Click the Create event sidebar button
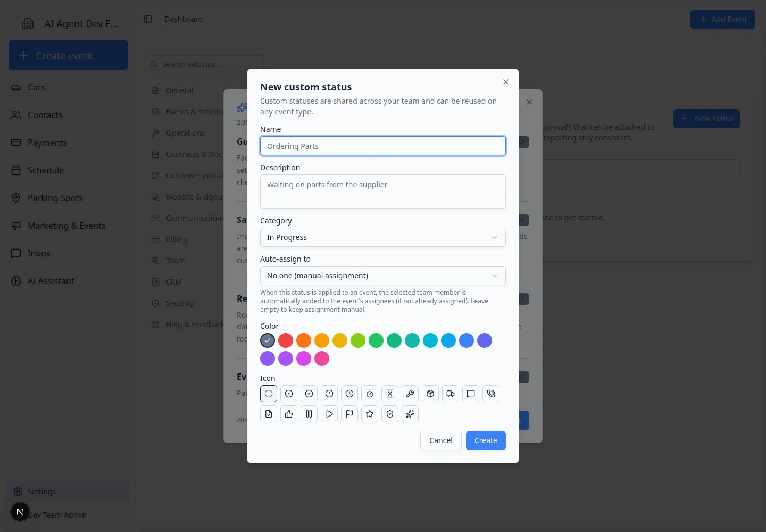This screenshot has width=766, height=532. (x=68, y=55)
